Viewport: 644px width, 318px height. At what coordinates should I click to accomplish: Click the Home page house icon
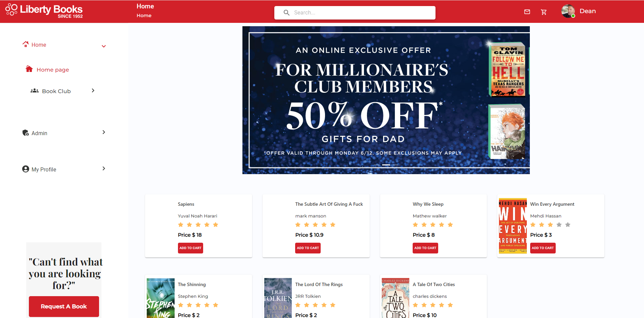click(x=29, y=69)
